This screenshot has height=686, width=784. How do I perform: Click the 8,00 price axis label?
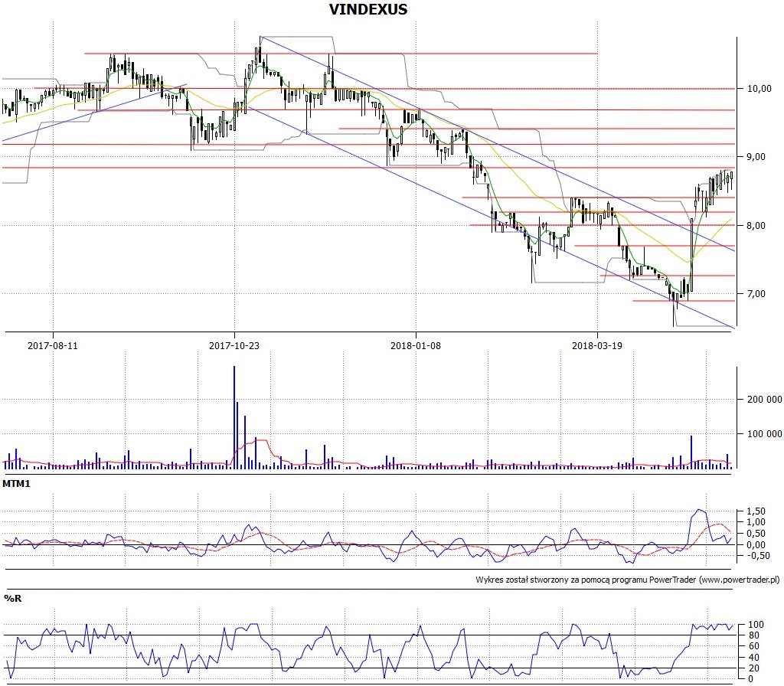pyautogui.click(x=756, y=226)
